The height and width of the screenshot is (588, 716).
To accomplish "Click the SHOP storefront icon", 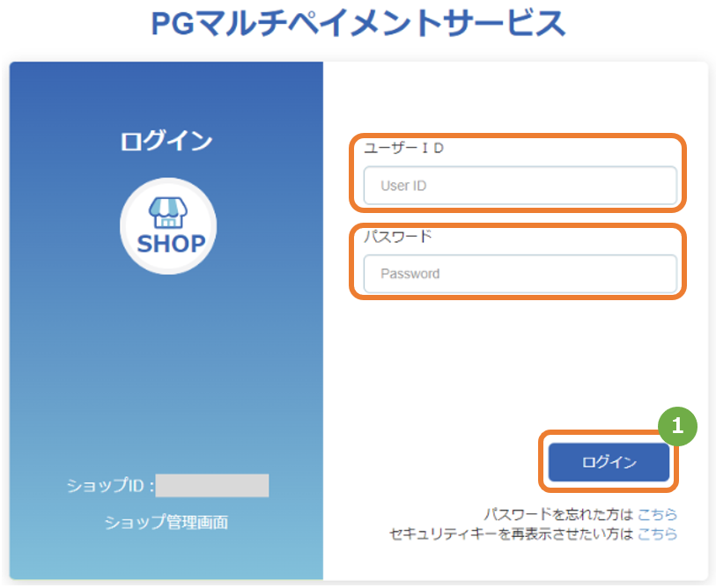I will [x=168, y=226].
